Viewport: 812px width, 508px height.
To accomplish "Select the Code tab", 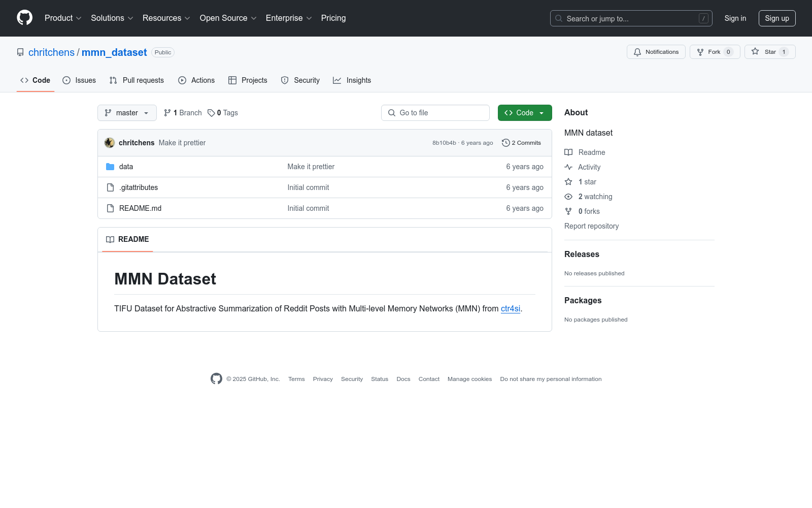I will [x=36, y=80].
